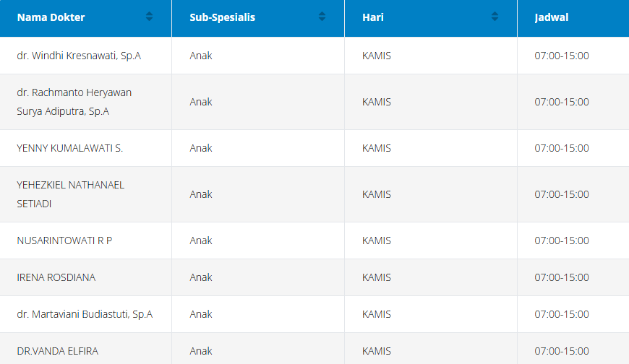
Task: Select dr. Martaviani Budiastuti, Sp.A entry
Action: (x=85, y=314)
